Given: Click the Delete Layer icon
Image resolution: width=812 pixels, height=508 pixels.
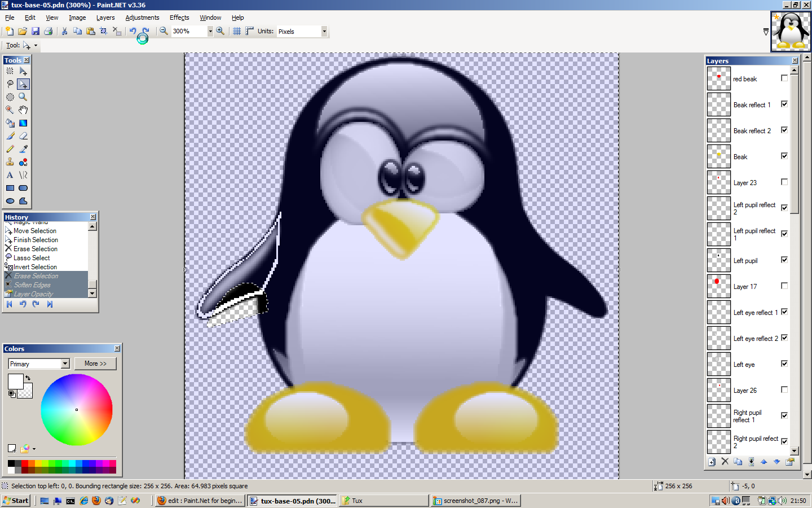Looking at the screenshot, I should [x=725, y=462].
